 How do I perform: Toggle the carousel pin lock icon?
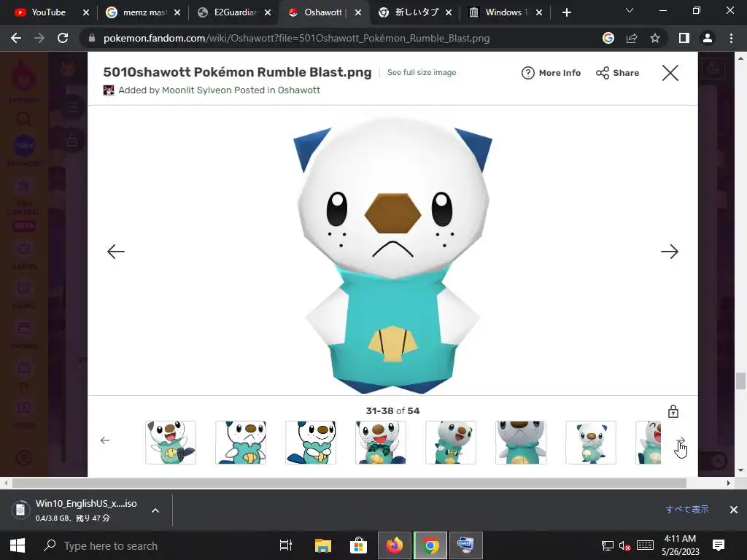673,411
